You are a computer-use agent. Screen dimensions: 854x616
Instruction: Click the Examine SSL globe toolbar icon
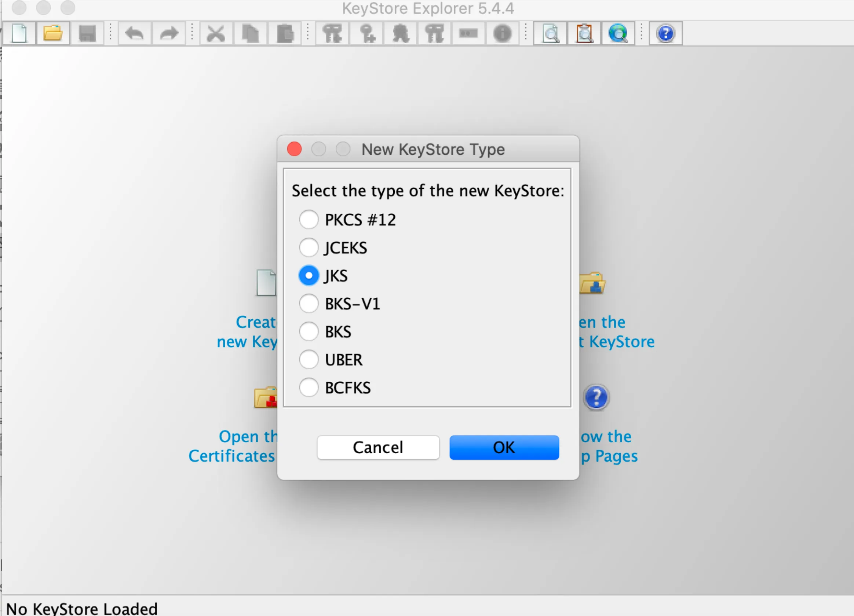pos(618,33)
